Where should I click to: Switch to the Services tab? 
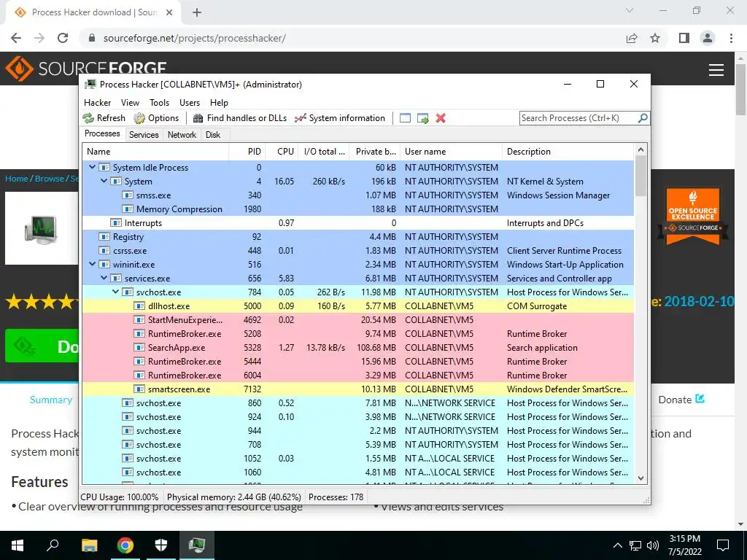point(144,135)
